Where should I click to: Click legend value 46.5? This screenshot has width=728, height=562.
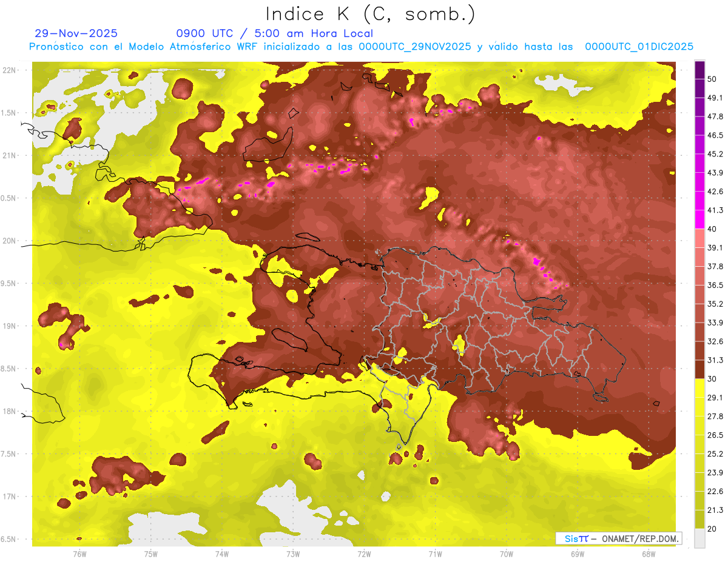715,135
